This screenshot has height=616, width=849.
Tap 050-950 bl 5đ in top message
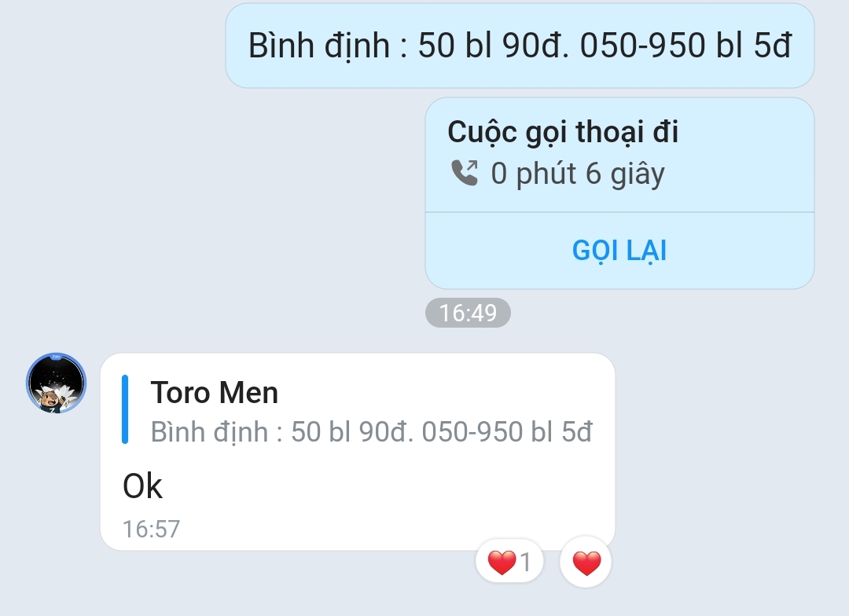[x=686, y=44]
